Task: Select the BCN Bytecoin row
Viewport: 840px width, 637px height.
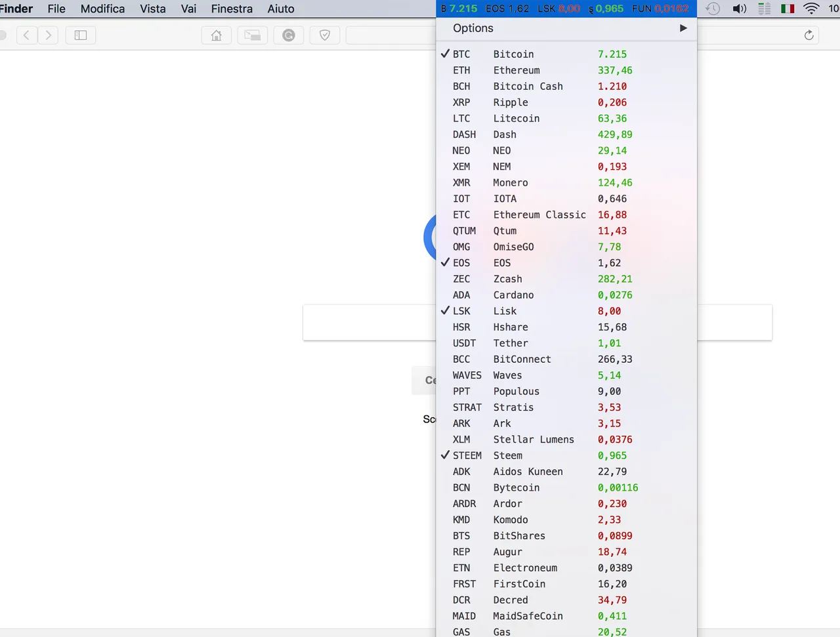Action: point(566,488)
